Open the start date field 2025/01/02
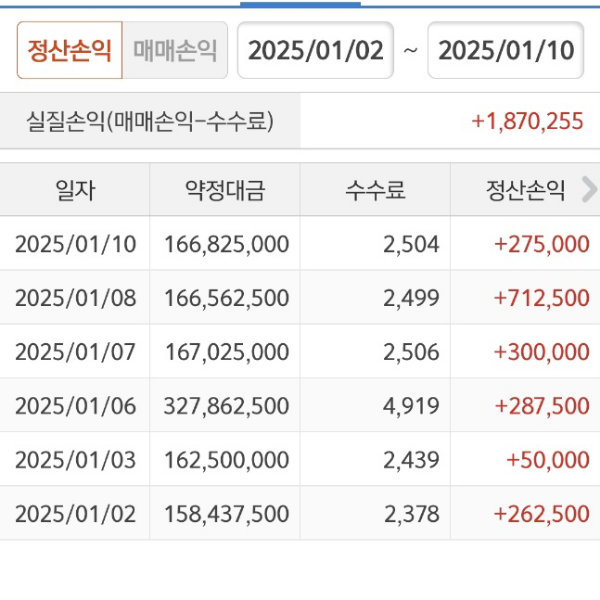Screen dimensions: 600x600 [316, 50]
